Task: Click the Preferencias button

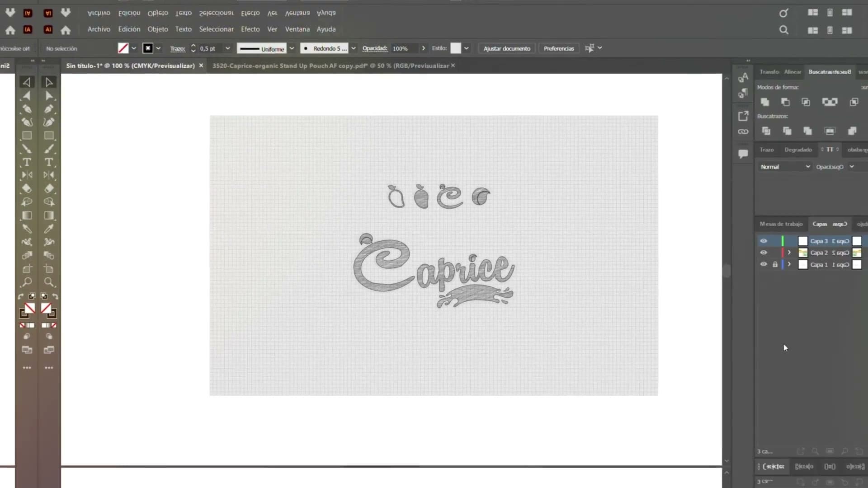Action: [559, 48]
